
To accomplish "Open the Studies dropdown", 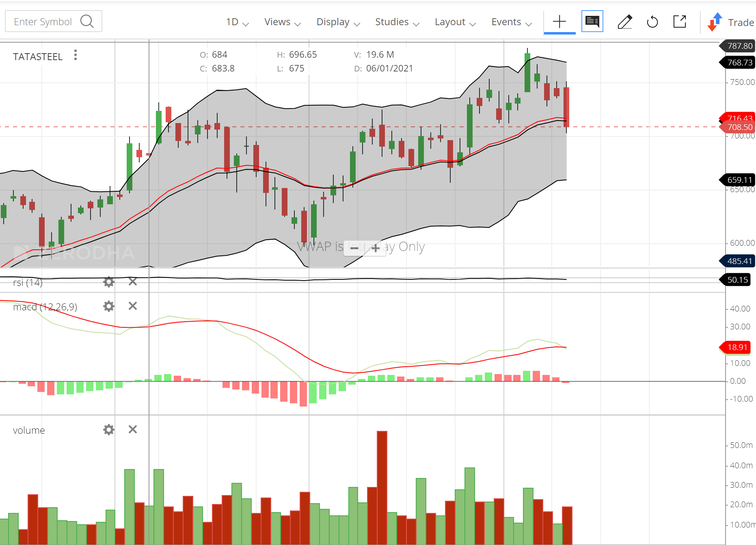I will pyautogui.click(x=397, y=22).
